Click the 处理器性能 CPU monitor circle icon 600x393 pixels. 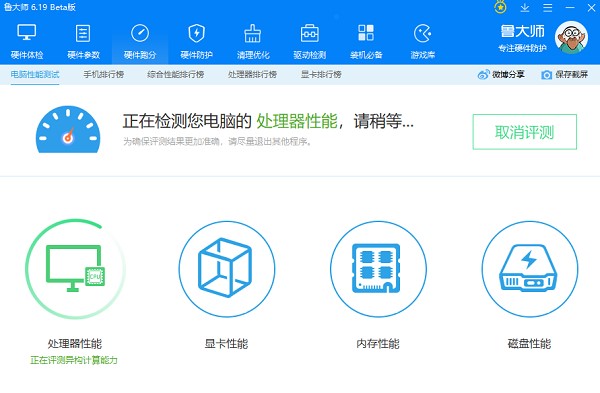pos(75,269)
